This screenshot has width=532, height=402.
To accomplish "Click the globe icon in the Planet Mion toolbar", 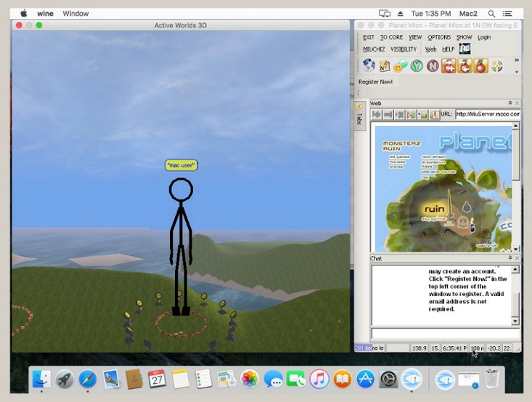I will [369, 66].
